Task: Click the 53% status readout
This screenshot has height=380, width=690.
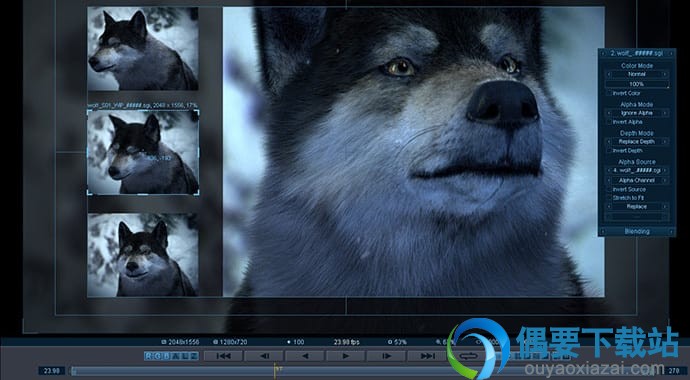Action: tap(397, 342)
